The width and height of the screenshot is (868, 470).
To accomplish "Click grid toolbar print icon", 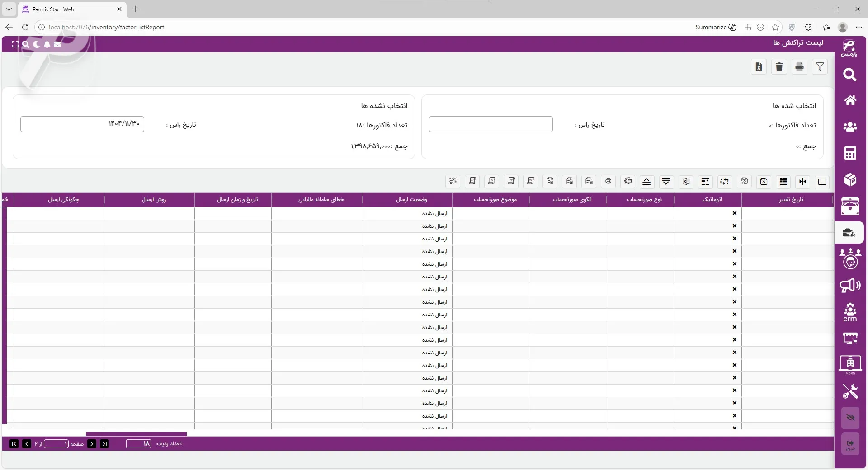I will pyautogui.click(x=608, y=182).
